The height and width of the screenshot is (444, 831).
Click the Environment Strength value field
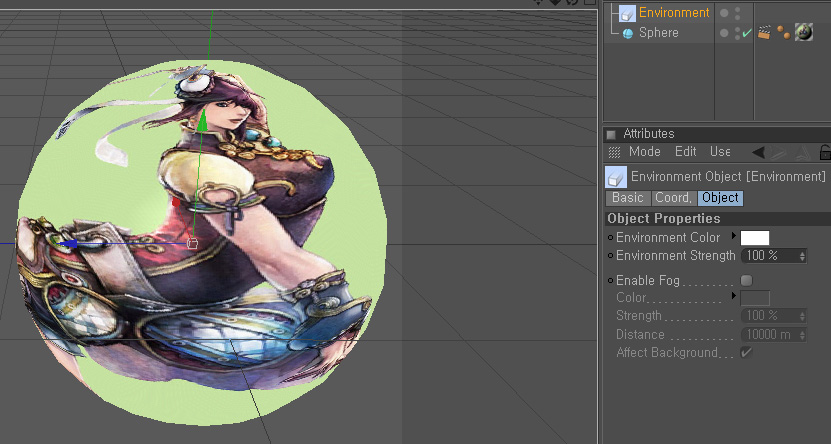coord(768,256)
